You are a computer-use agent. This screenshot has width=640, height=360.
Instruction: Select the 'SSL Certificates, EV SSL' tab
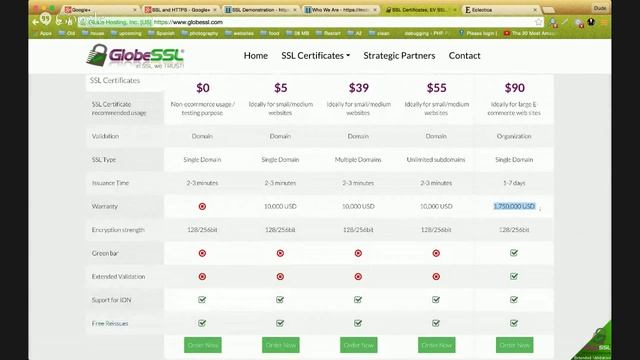point(420,9)
